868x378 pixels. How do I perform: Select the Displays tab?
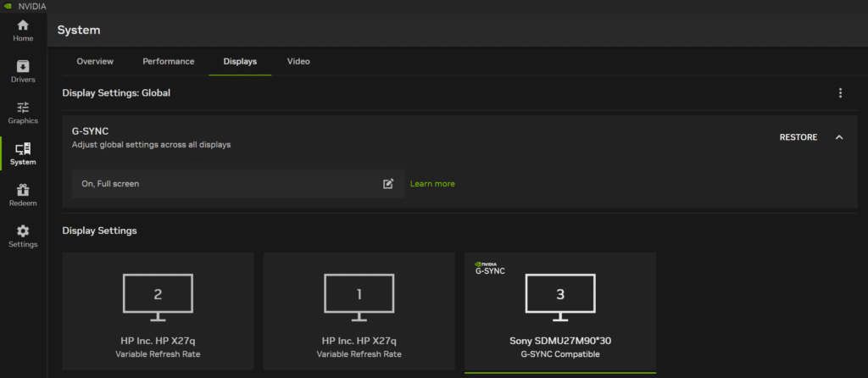pos(240,61)
